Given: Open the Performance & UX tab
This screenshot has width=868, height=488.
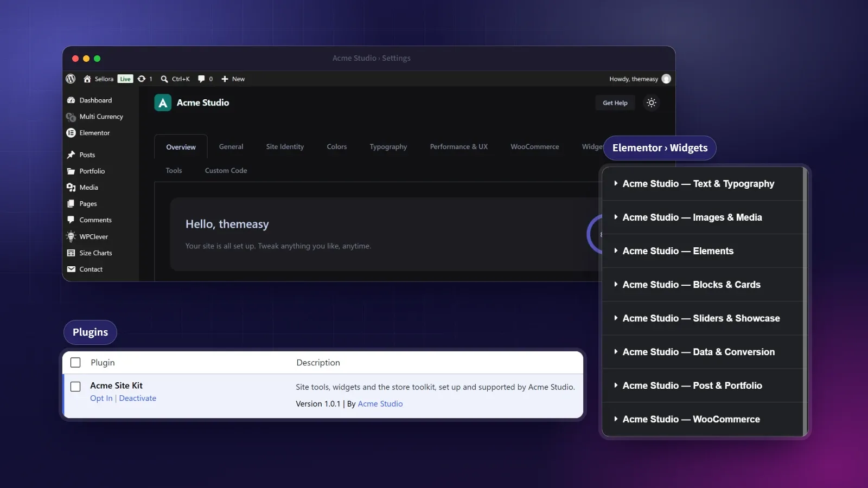Looking at the screenshot, I should (x=459, y=147).
